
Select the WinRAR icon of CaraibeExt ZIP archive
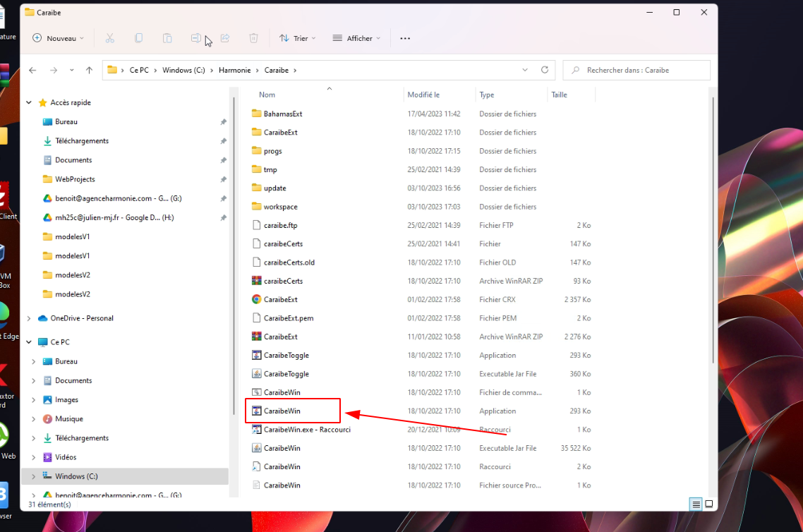tap(257, 337)
